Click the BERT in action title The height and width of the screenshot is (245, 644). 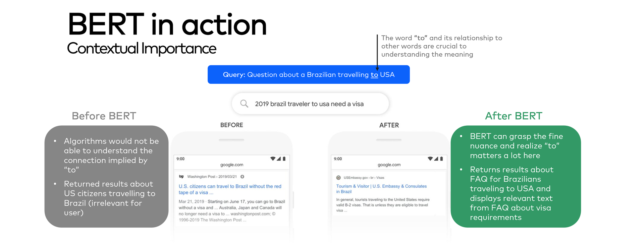[167, 24]
